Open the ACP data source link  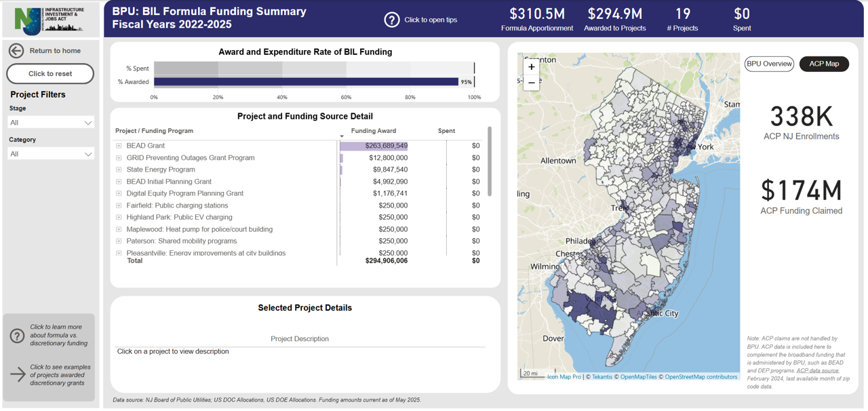pyautogui.click(x=818, y=371)
